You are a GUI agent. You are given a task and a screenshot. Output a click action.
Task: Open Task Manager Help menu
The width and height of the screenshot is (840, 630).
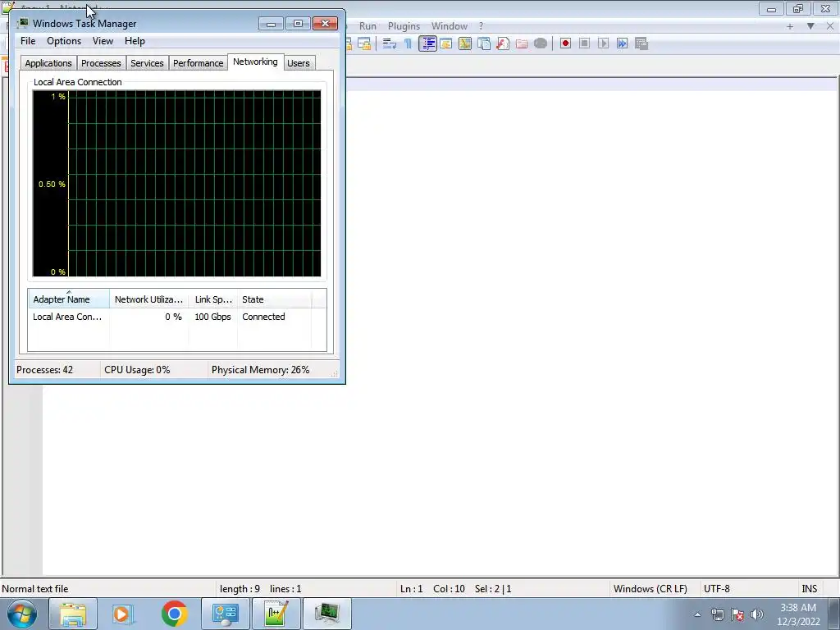[x=135, y=41]
